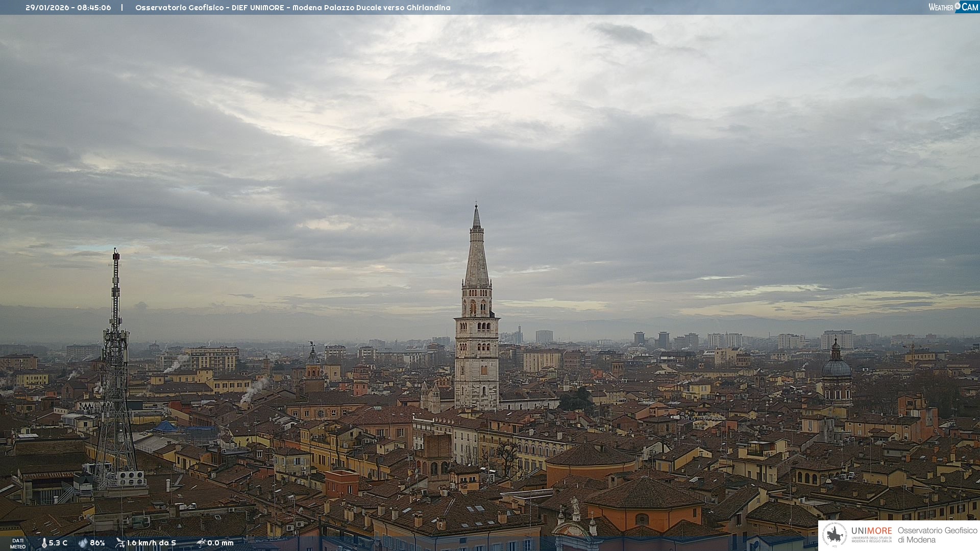Screen dimensions: 980x551
Task: Click the 86% humidity value
Action: click(97, 543)
